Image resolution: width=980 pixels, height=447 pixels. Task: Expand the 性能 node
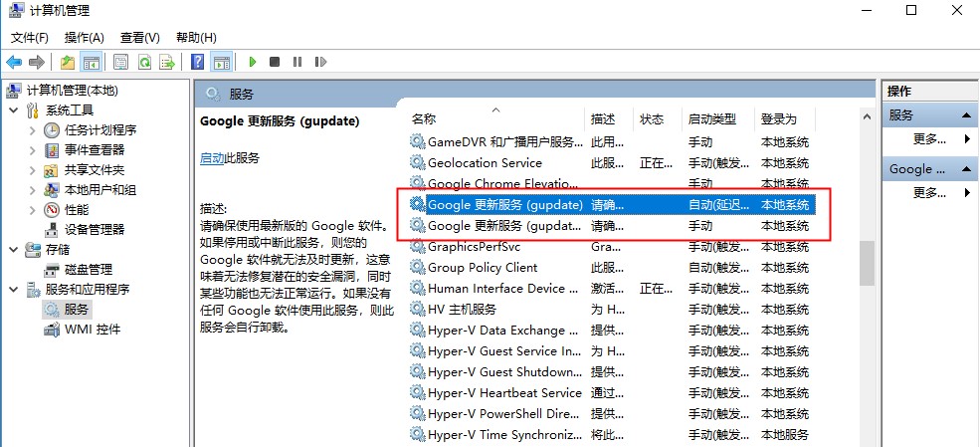click(x=33, y=210)
